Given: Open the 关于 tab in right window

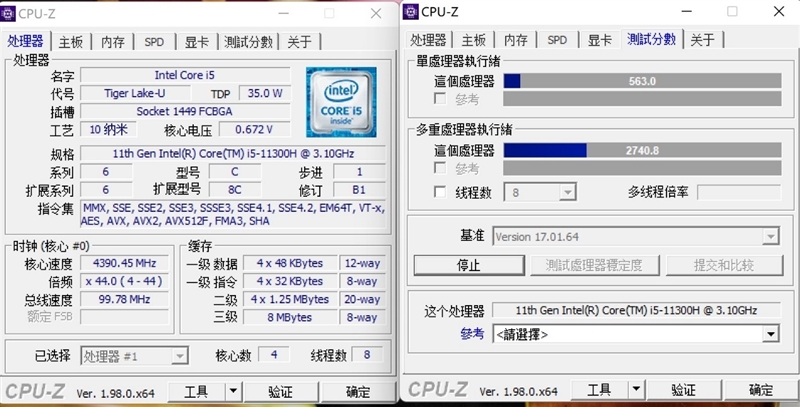Looking at the screenshot, I should click(x=703, y=40).
